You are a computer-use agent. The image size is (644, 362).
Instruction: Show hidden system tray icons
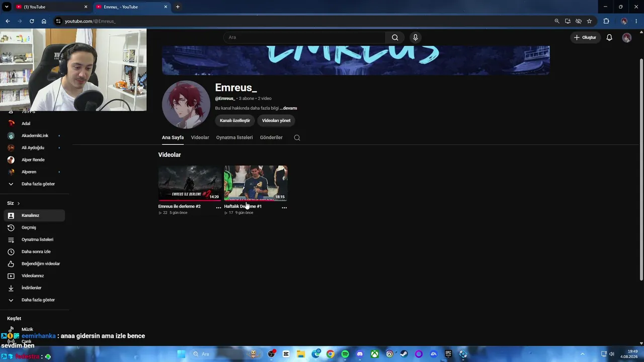(583, 354)
